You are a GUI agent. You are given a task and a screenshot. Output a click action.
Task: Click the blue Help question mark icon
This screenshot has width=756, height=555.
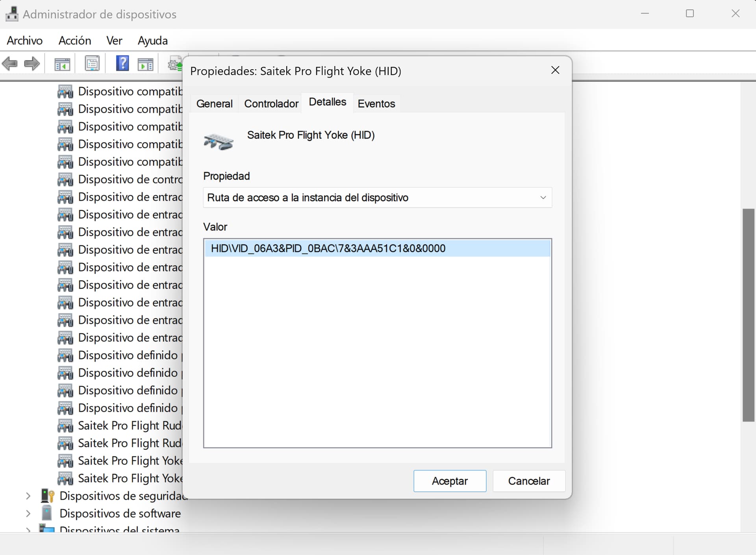122,63
